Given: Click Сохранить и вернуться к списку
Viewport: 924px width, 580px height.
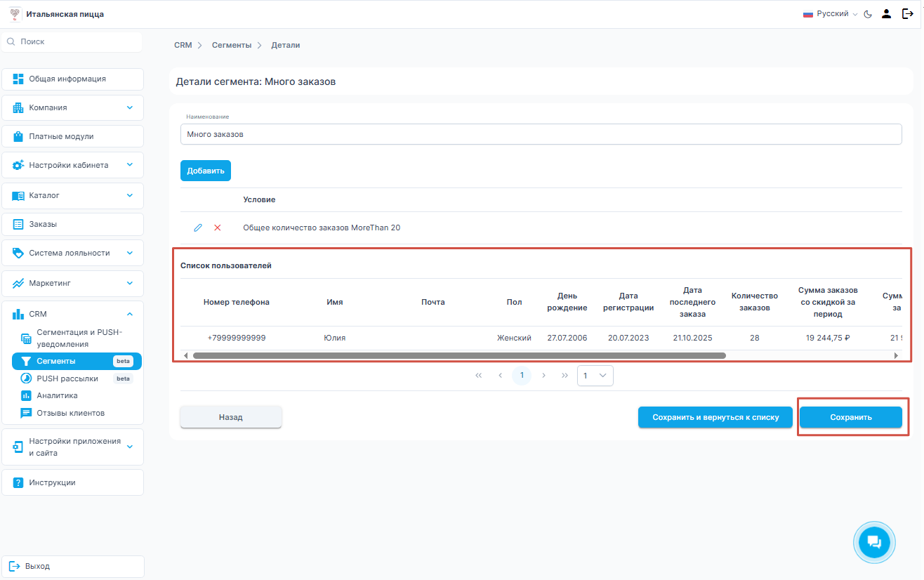Looking at the screenshot, I should 715,417.
